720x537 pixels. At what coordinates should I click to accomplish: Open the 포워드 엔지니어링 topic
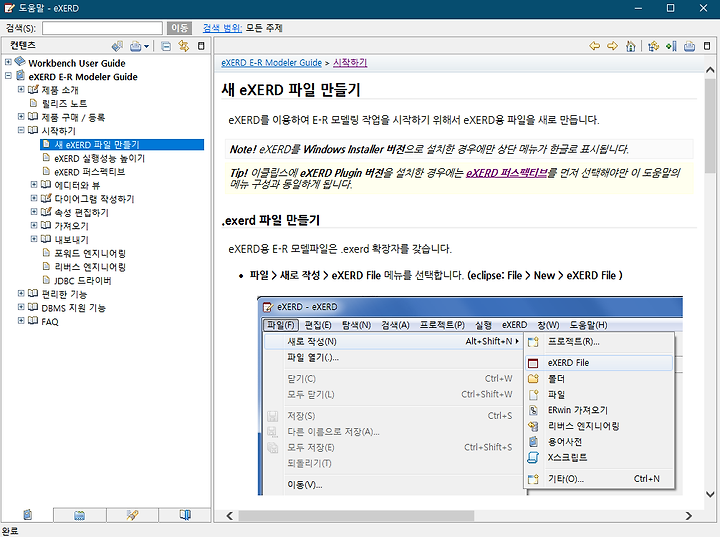(x=90, y=254)
